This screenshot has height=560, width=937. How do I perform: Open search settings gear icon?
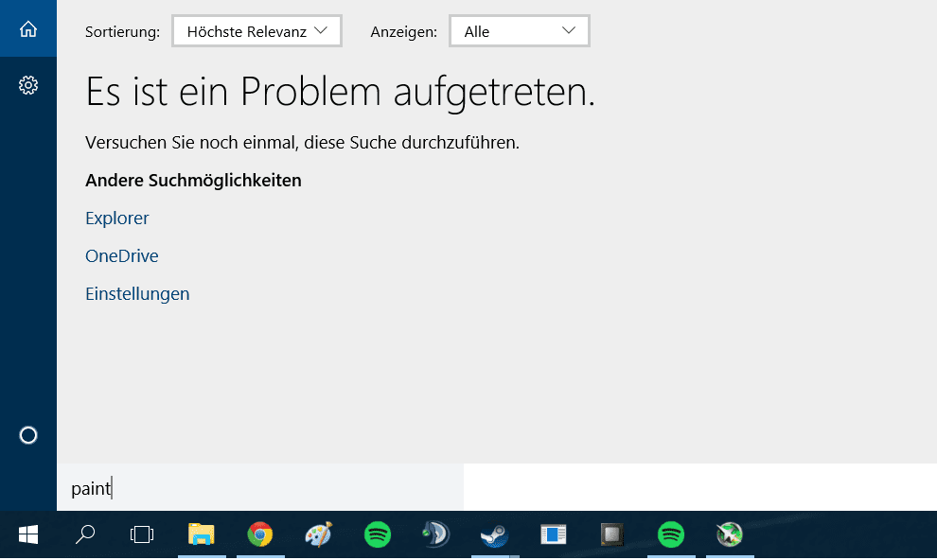tap(28, 85)
